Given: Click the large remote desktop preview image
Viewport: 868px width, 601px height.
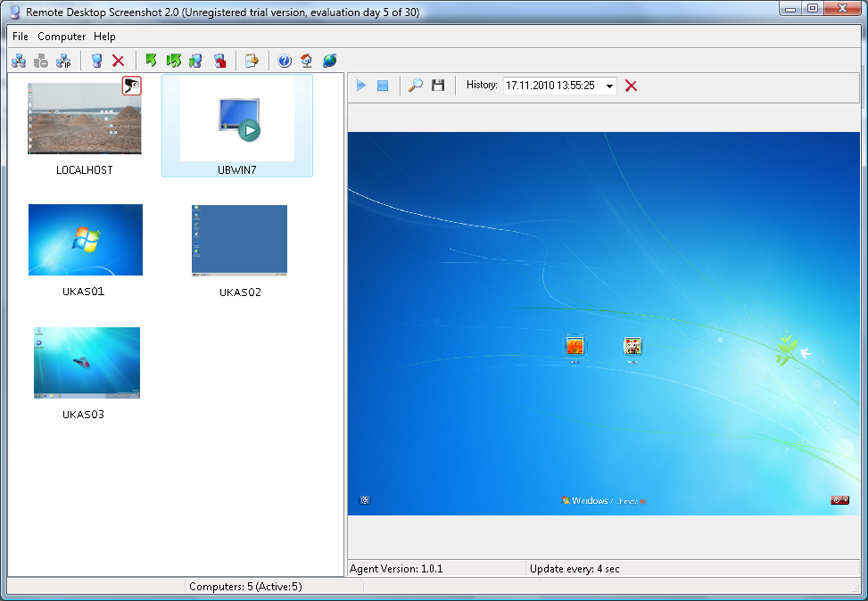Looking at the screenshot, I should (x=603, y=324).
